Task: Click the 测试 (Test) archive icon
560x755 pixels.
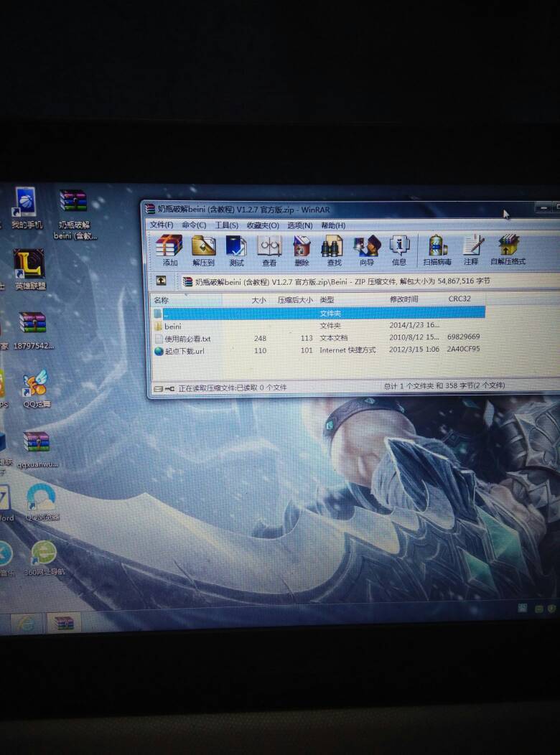Action: [x=236, y=248]
